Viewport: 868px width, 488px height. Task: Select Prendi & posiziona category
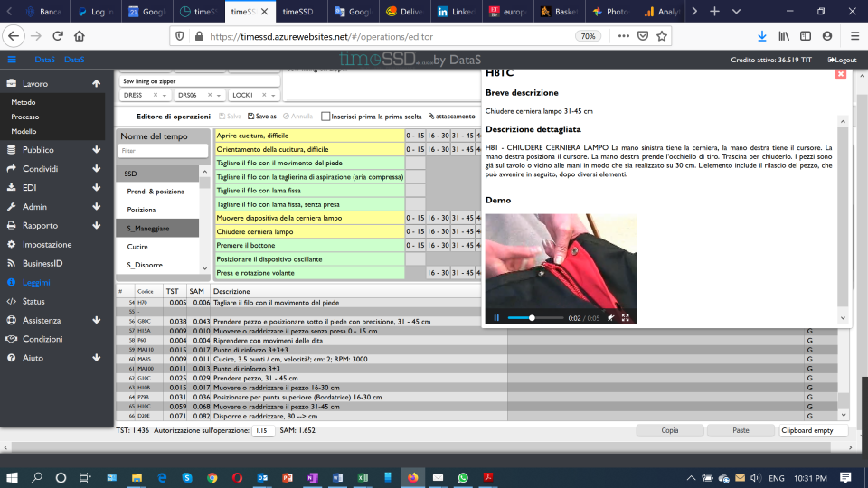coord(157,192)
